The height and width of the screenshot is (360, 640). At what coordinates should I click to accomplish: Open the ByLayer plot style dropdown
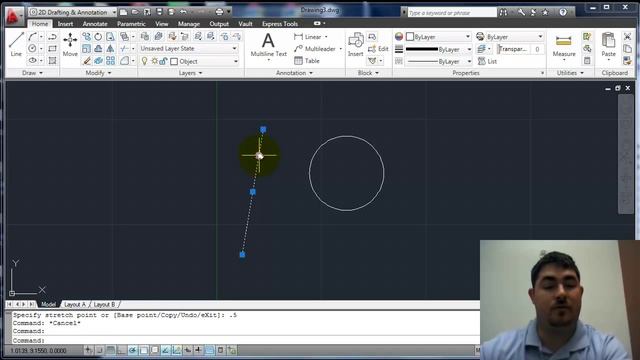pyautogui.click(x=514, y=37)
